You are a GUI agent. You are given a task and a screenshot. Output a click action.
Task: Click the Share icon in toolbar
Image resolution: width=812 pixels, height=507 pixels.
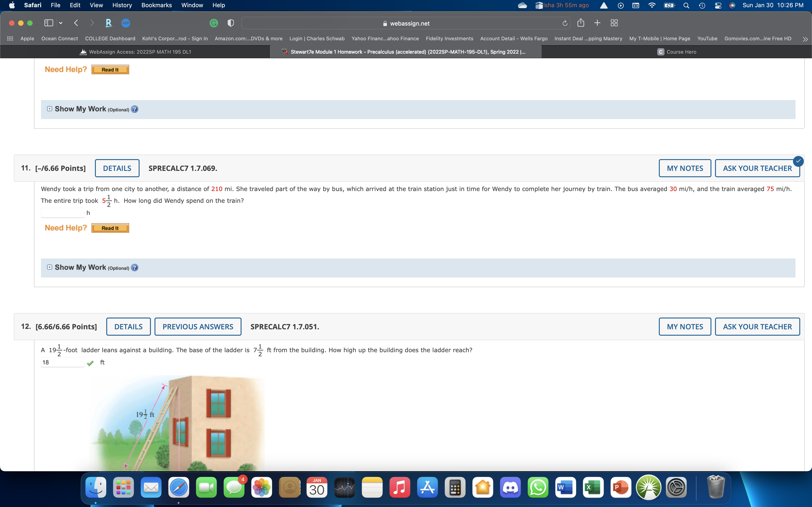[x=581, y=23]
